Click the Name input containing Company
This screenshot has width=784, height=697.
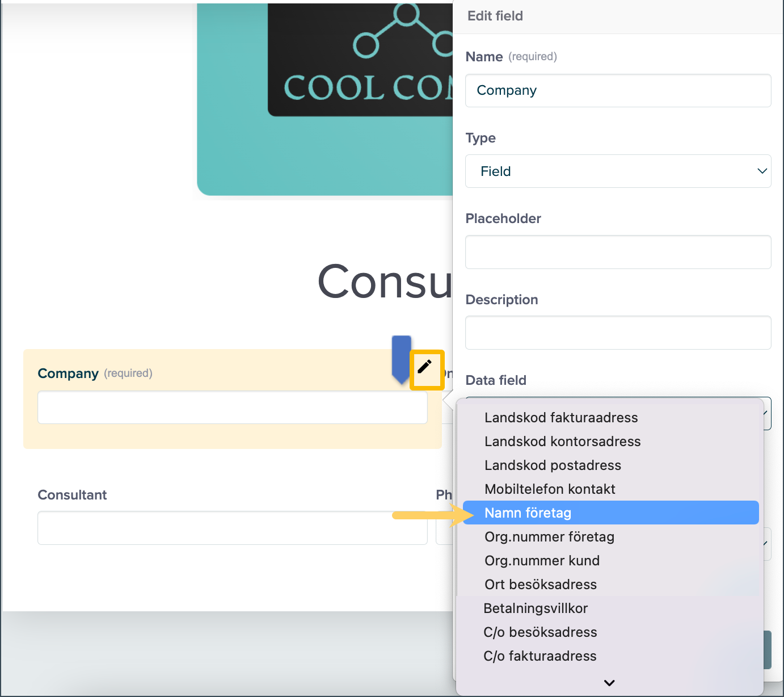[x=618, y=90]
